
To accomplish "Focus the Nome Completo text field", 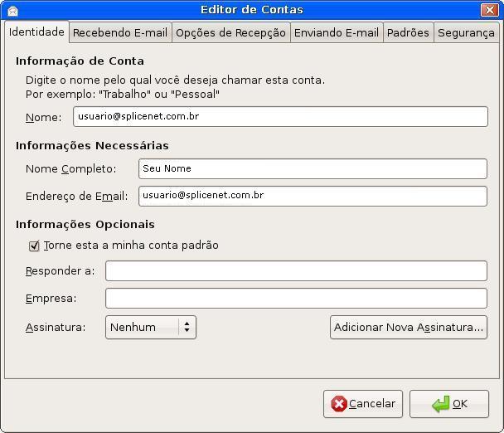I will (312, 168).
